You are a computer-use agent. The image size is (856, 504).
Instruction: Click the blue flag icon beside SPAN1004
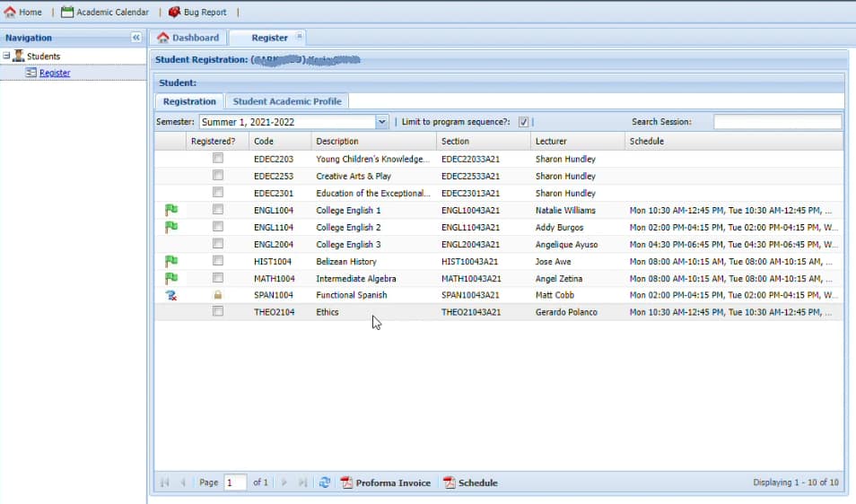tap(171, 295)
